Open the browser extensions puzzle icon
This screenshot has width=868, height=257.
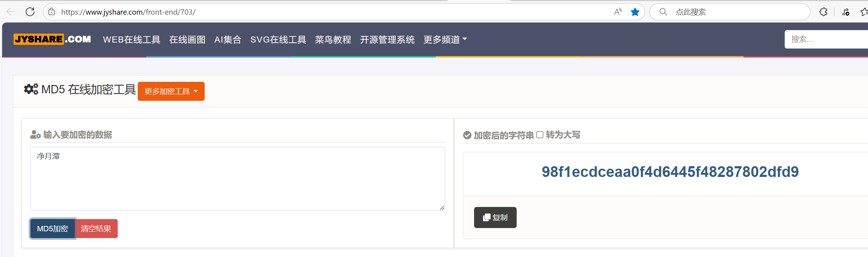click(823, 12)
